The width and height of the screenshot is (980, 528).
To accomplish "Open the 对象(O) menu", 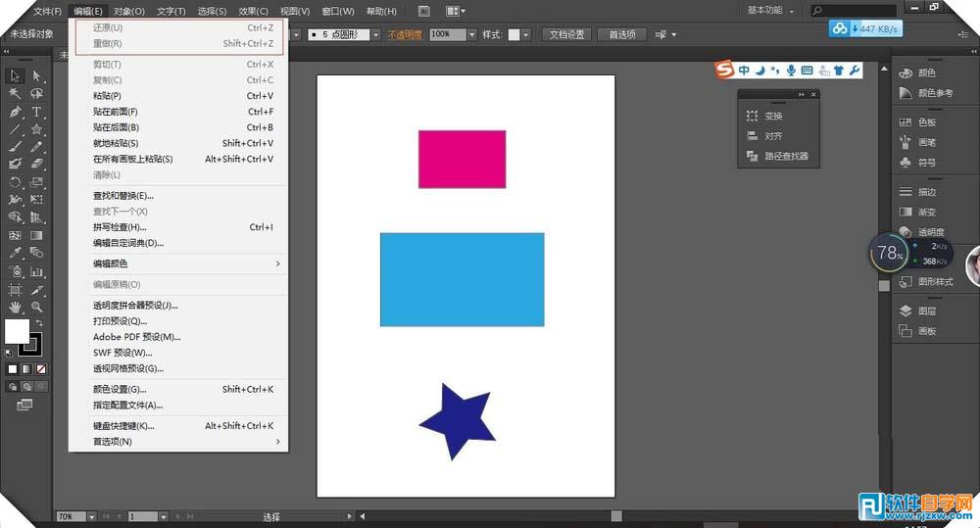I will (128, 11).
